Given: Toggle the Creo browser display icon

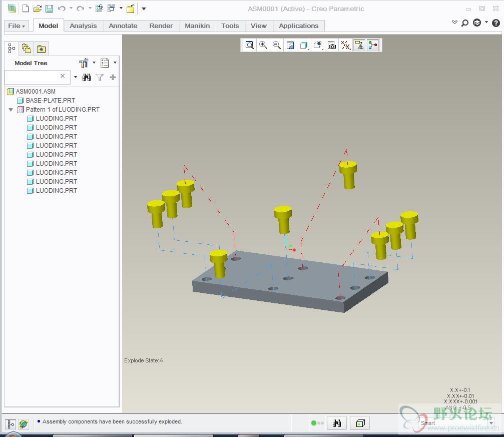Looking at the screenshot, I should point(23,424).
